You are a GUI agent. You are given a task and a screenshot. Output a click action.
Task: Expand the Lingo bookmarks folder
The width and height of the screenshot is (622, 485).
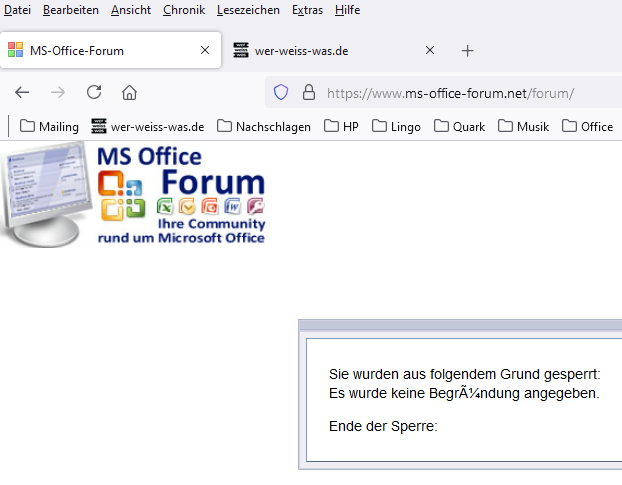(396, 127)
